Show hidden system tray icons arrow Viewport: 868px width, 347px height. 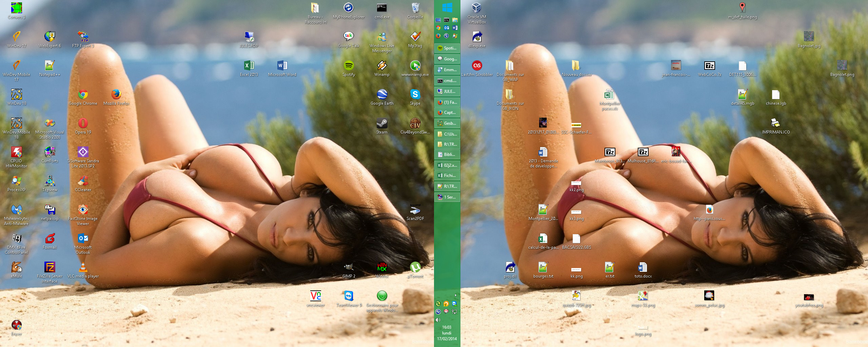tap(455, 295)
